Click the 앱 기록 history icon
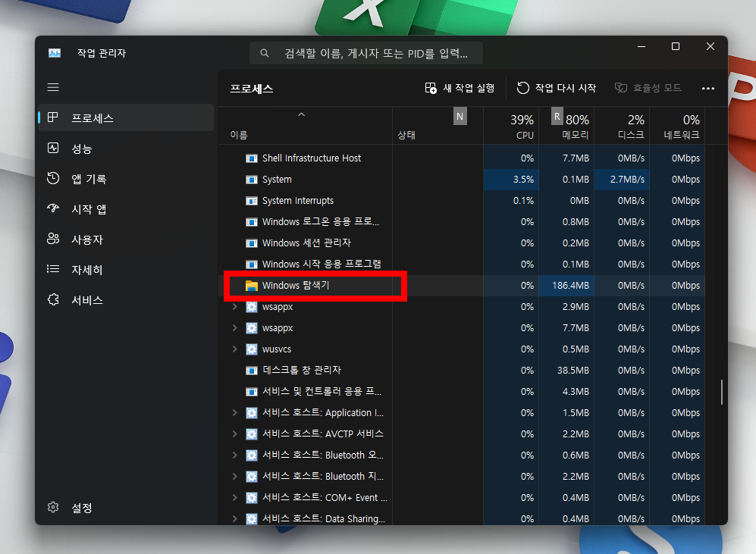The width and height of the screenshot is (756, 554). click(x=53, y=178)
